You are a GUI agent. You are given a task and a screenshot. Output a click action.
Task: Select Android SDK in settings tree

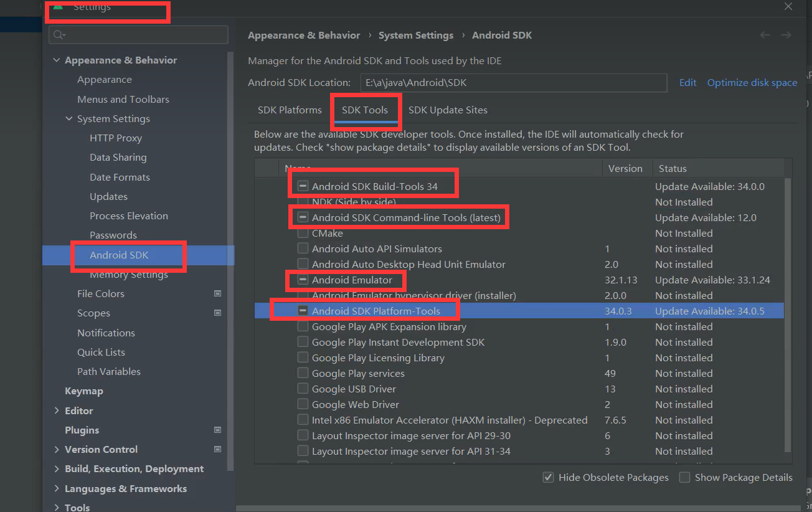pyautogui.click(x=138, y=255)
